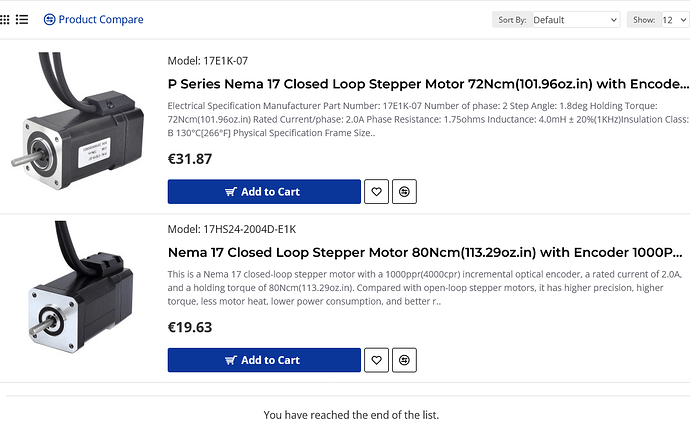Switch to list view layout
Viewport: 690px width, 432px height.
22,19
